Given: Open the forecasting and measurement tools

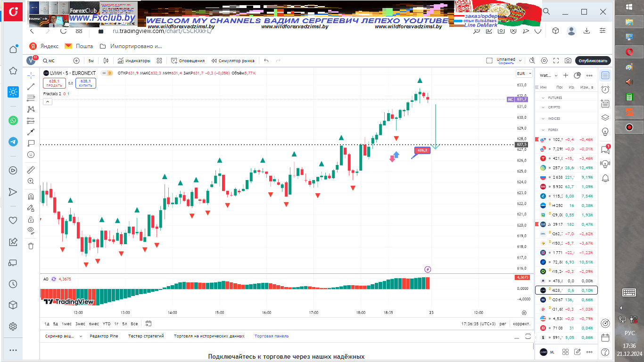Looking at the screenshot, I should (x=31, y=120).
